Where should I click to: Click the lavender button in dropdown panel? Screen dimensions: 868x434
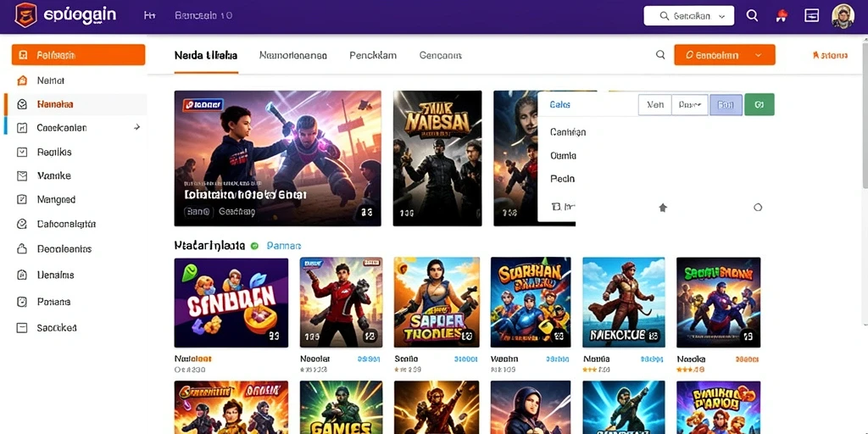click(x=726, y=104)
